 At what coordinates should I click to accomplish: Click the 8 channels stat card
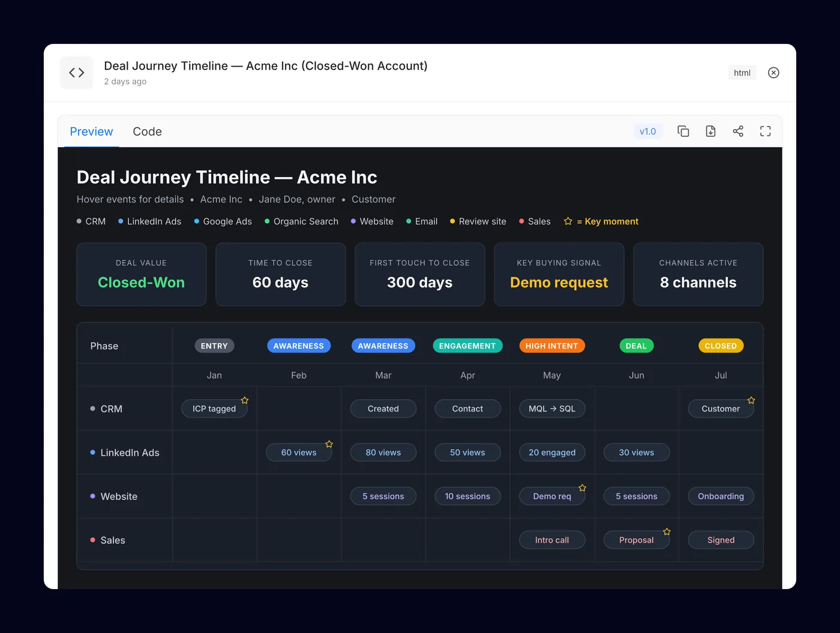[x=698, y=274]
